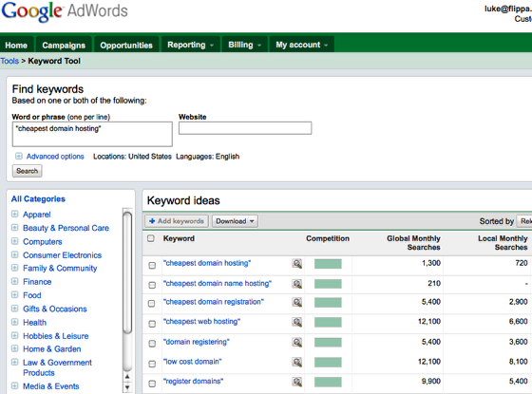Expand the Hobbies & Leisure category

click(x=14, y=336)
